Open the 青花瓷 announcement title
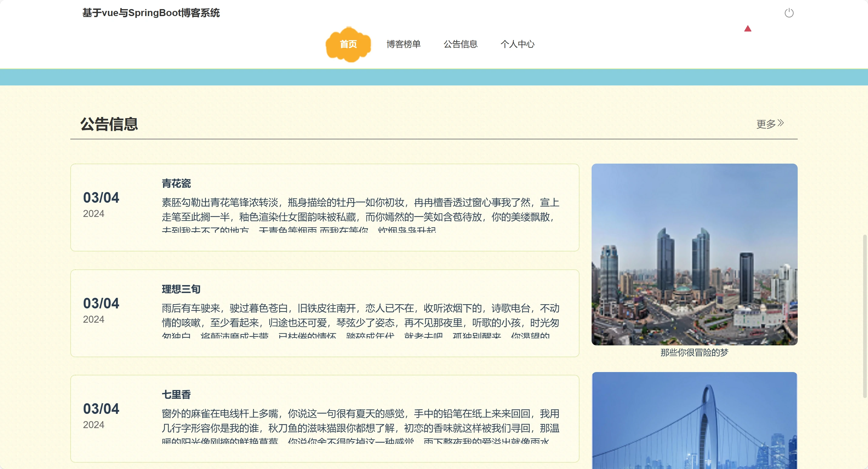 (176, 183)
